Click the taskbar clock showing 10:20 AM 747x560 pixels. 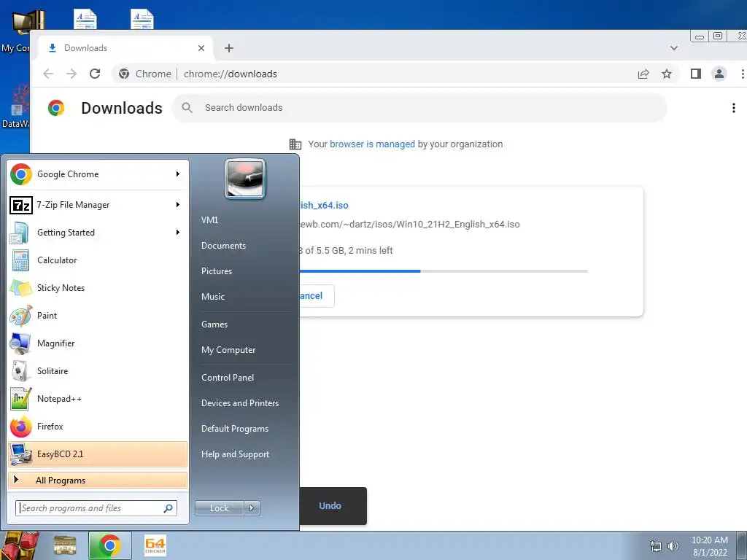click(710, 546)
